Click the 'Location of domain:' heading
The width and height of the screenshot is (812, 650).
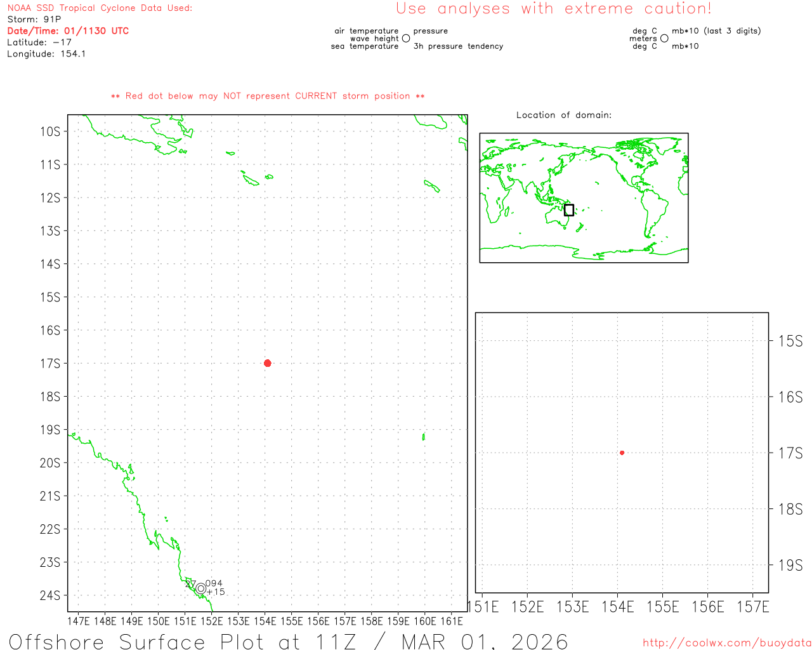563,115
